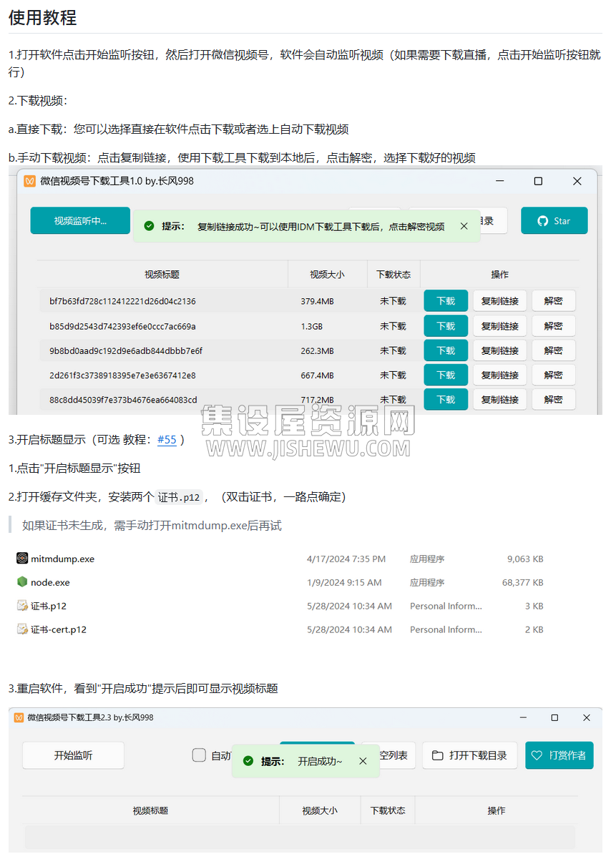Image resolution: width=616 pixels, height=864 pixels.
Task: Click the green check icon in 开启成功 tip
Action: pos(248,761)
